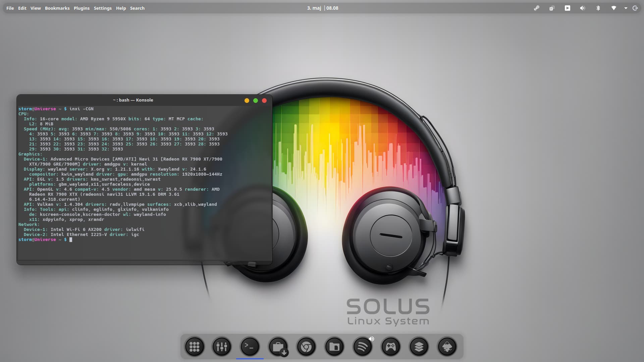Launch the gamepad games dock icon
The image size is (644, 362).
tap(391, 347)
